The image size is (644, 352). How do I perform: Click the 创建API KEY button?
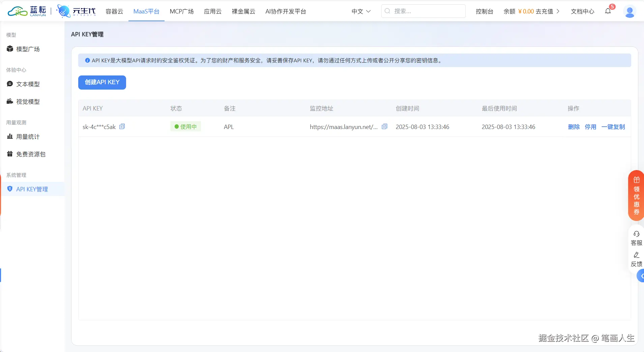[x=102, y=82]
